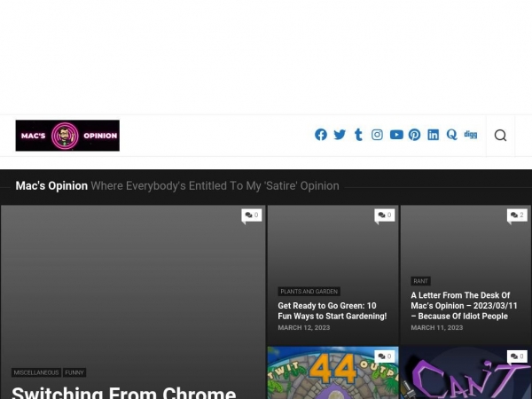Select the Plants and Garden category tag
The image size is (532, 399).
coord(309,291)
